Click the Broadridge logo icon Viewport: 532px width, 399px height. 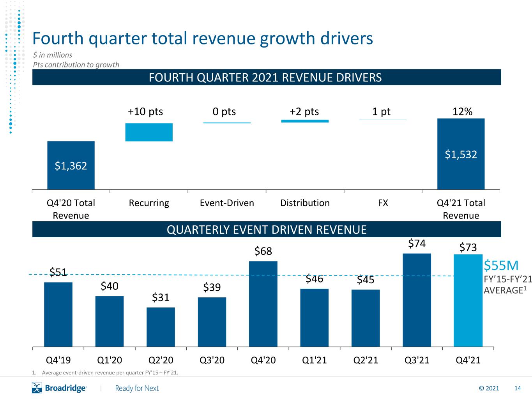(x=37, y=388)
